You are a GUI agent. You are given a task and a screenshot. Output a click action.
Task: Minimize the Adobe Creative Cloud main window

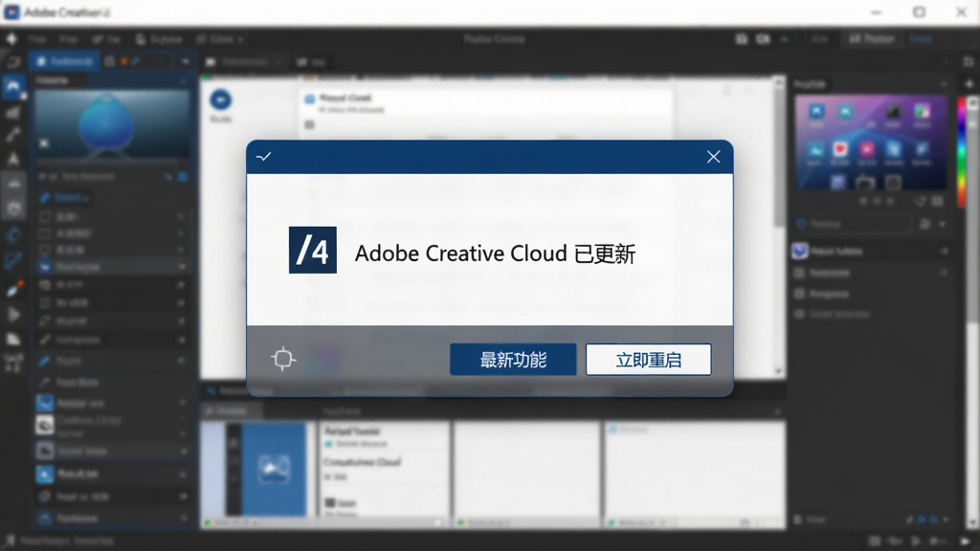coord(877,11)
